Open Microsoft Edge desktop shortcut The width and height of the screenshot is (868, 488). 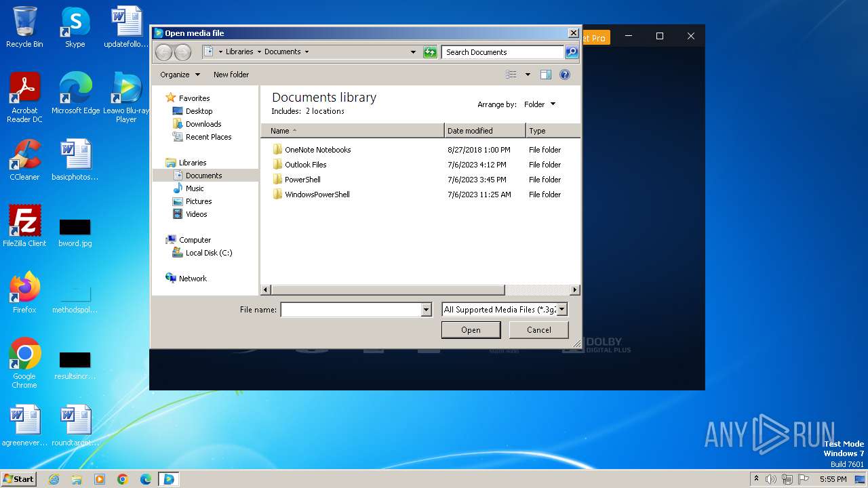tap(75, 94)
